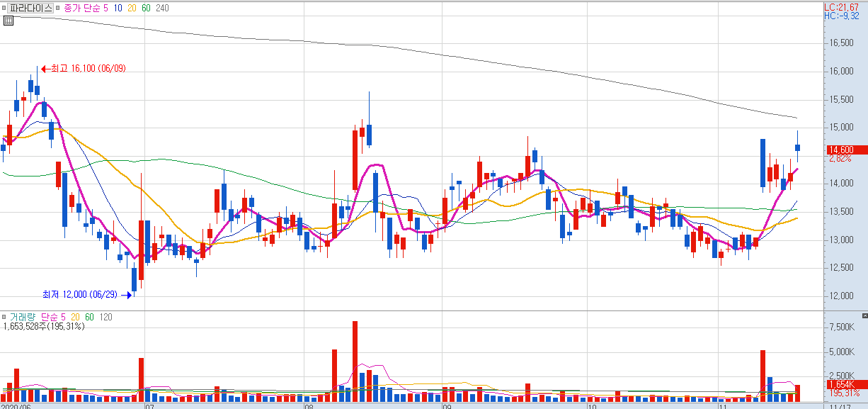This screenshot has width=868, height=409.
Task: Click the 195.31% volume ratio label
Action: (844, 393)
